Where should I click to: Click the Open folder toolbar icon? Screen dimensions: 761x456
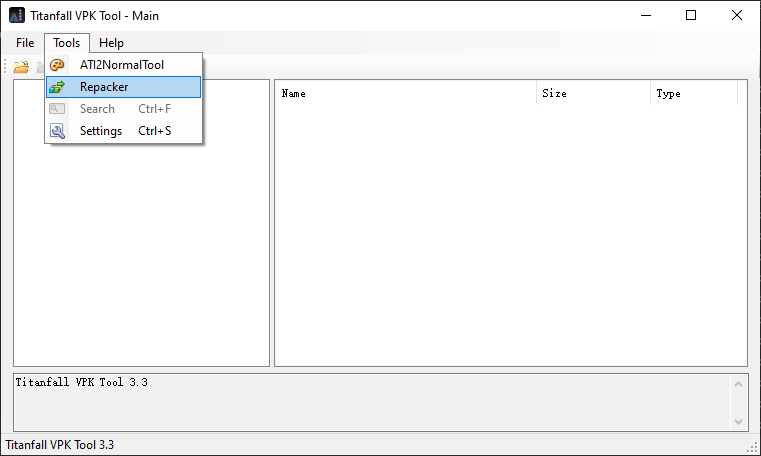click(21, 67)
